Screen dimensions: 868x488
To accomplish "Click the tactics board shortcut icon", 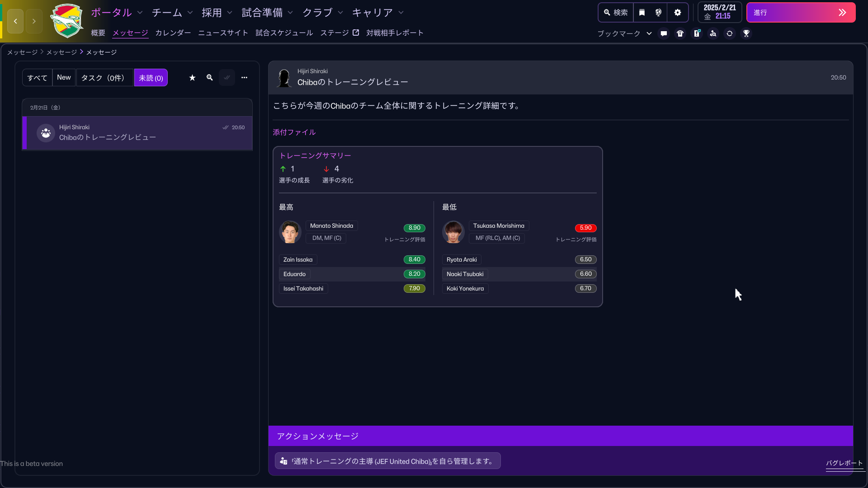I will click(x=697, y=33).
